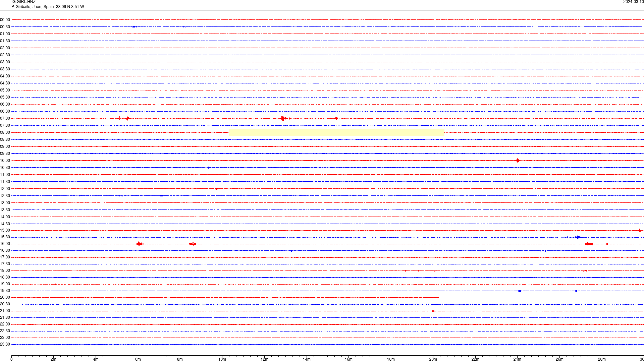
Task: Click the 28m axis tick label
Action: [602, 359]
